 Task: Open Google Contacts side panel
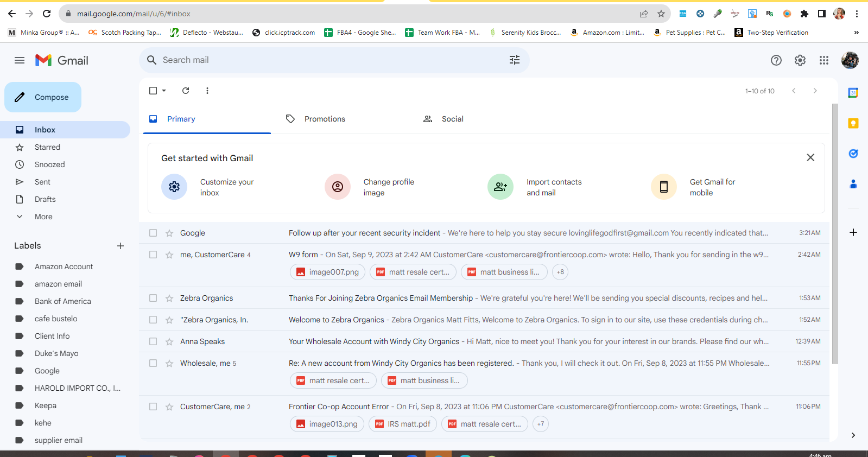point(853,184)
